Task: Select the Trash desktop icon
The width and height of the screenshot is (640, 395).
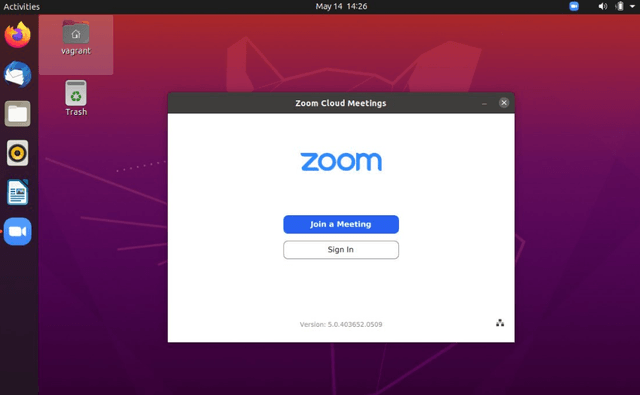Action: coord(76,98)
